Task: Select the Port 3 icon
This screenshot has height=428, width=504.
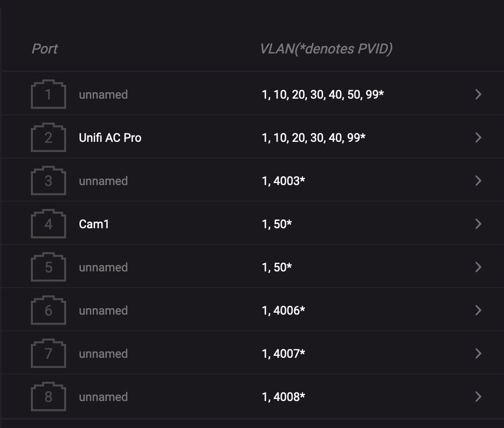Action: tap(48, 181)
